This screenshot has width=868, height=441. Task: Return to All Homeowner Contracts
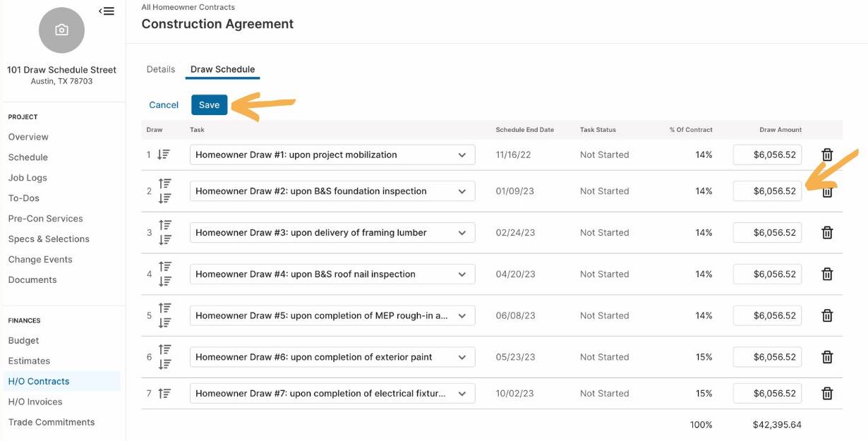[x=188, y=7]
